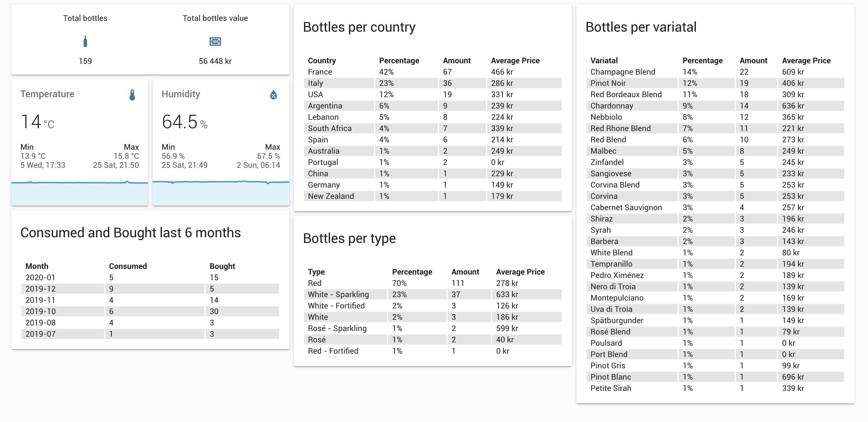The height and width of the screenshot is (422, 868).
Task: Select the France row in country table
Action: [320, 72]
